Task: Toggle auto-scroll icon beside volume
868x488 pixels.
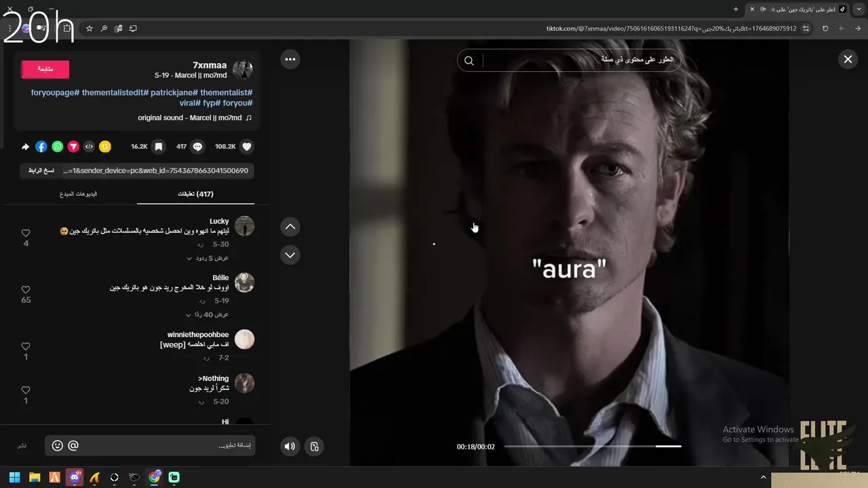Action: pos(314,446)
